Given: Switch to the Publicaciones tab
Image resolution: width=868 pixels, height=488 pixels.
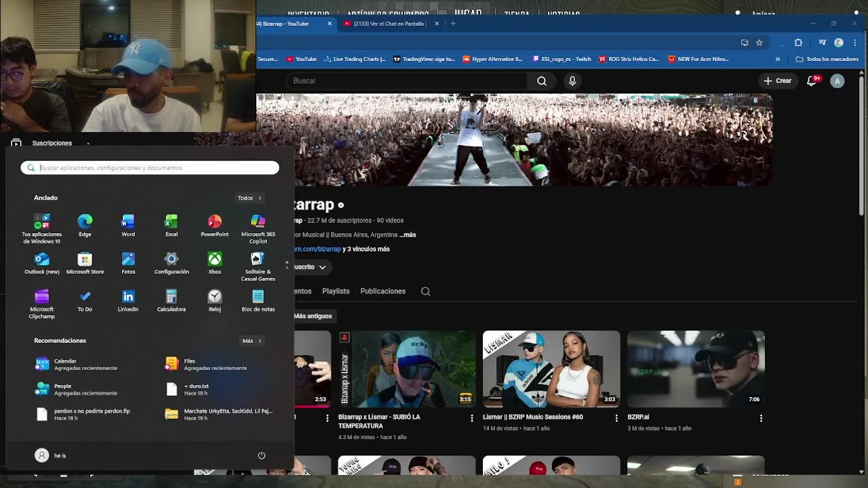Looking at the screenshot, I should [382, 291].
